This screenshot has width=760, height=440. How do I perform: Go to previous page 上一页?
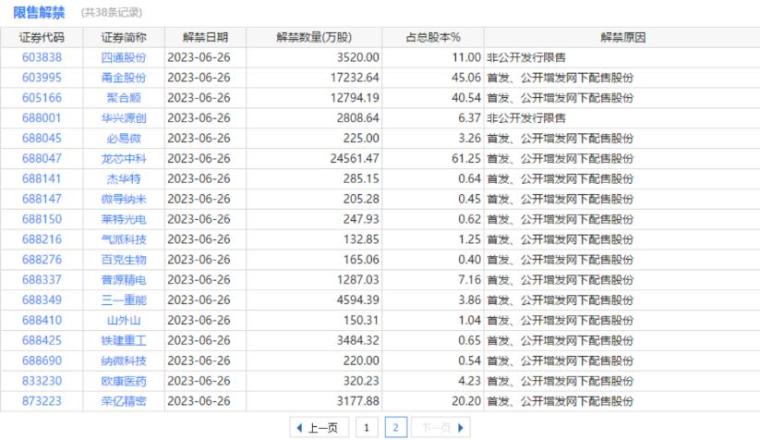[x=315, y=428]
